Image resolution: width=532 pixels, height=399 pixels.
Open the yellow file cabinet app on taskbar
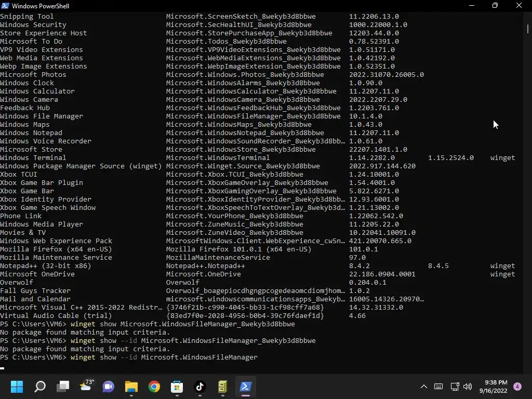[222, 387]
